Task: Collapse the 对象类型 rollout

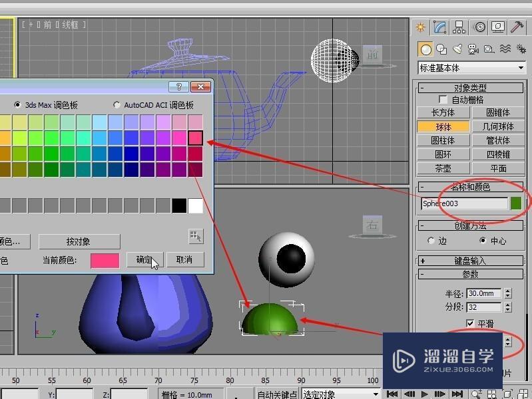Action: coord(470,88)
